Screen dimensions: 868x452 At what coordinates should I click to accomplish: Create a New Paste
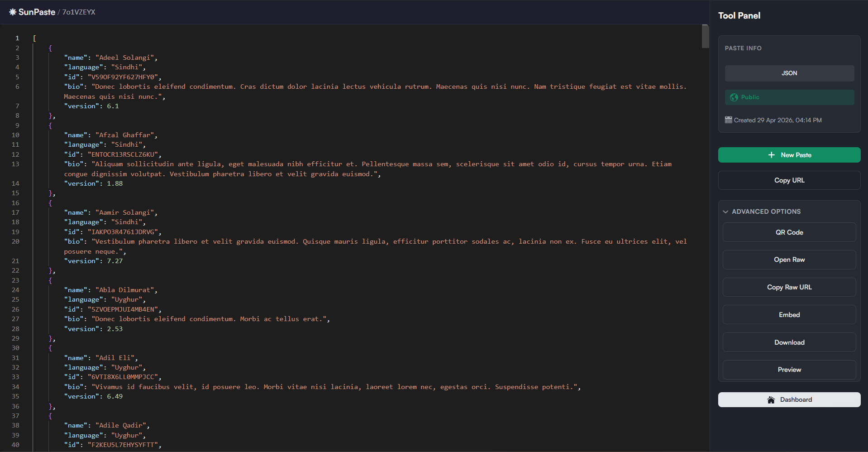click(x=789, y=155)
